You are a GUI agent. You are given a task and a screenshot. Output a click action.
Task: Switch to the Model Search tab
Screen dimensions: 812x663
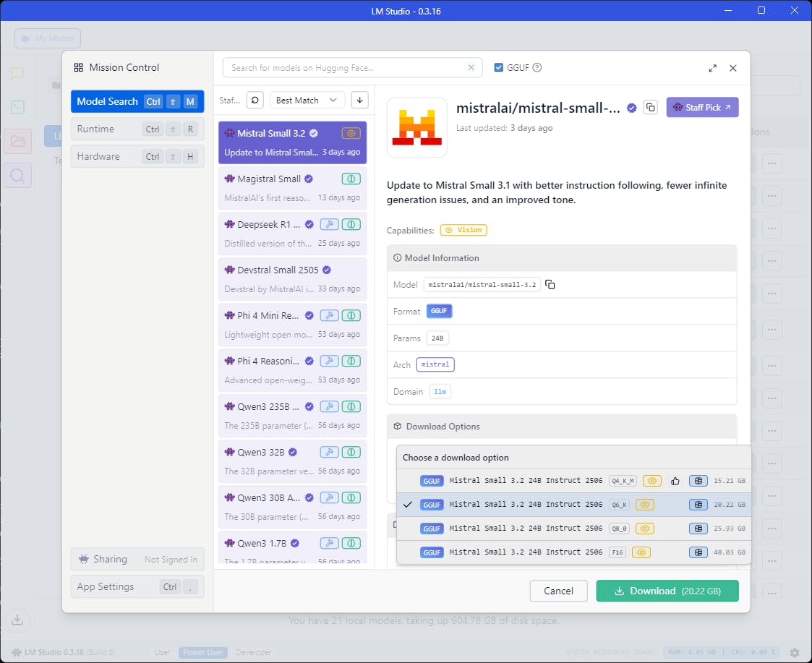(x=137, y=101)
